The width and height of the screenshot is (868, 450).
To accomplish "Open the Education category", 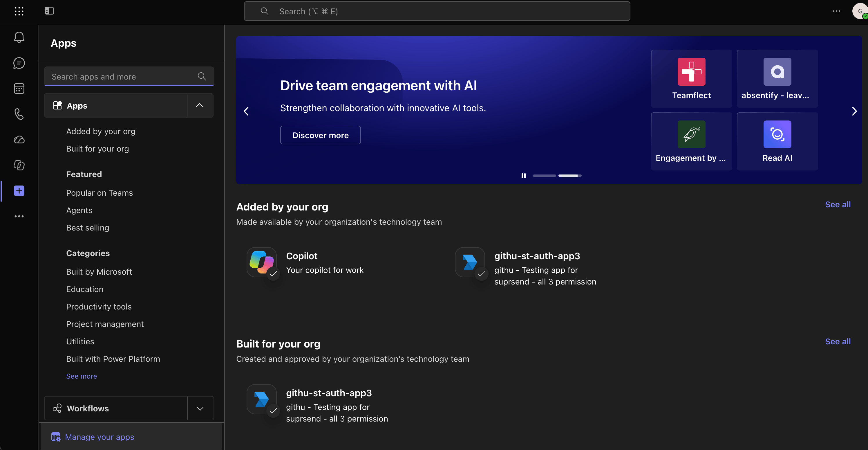I will 85,289.
